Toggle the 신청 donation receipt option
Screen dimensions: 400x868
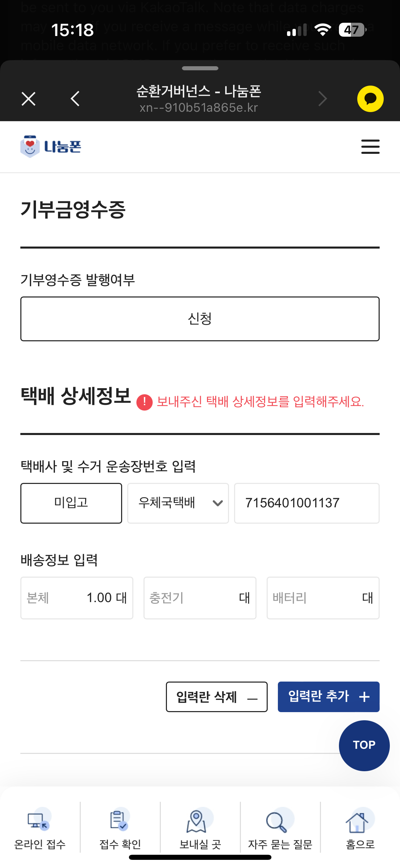point(200,319)
